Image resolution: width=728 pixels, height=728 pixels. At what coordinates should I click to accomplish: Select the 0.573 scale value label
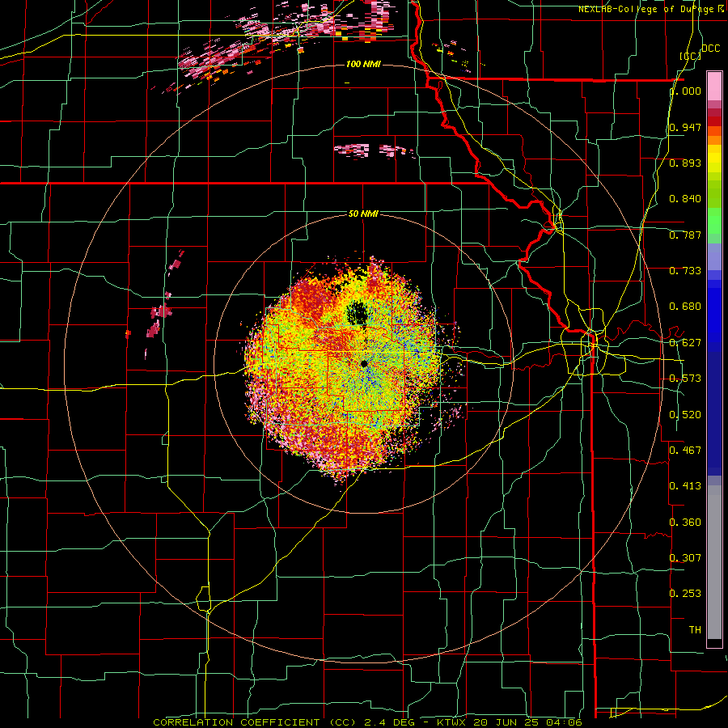(x=685, y=378)
